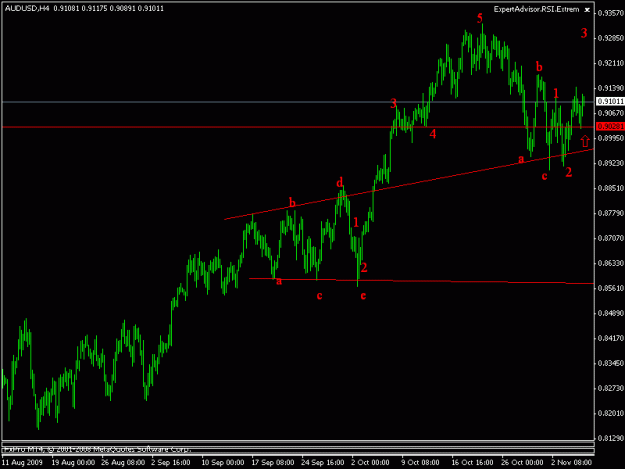This screenshot has width=625, height=469.
Task: Click price scale value 0.93570
Action: pyautogui.click(x=611, y=13)
